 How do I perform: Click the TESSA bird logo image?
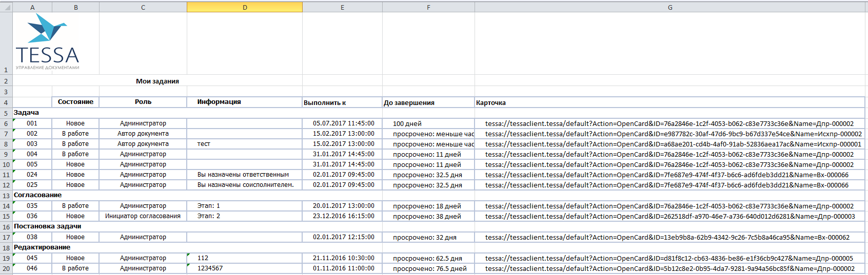click(47, 42)
